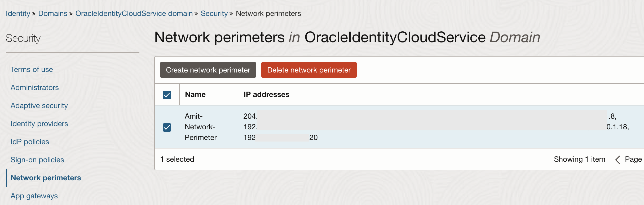Uncheck the Amit-Network-Perimeter row checkbox
This screenshot has width=644, height=205.
point(167,127)
